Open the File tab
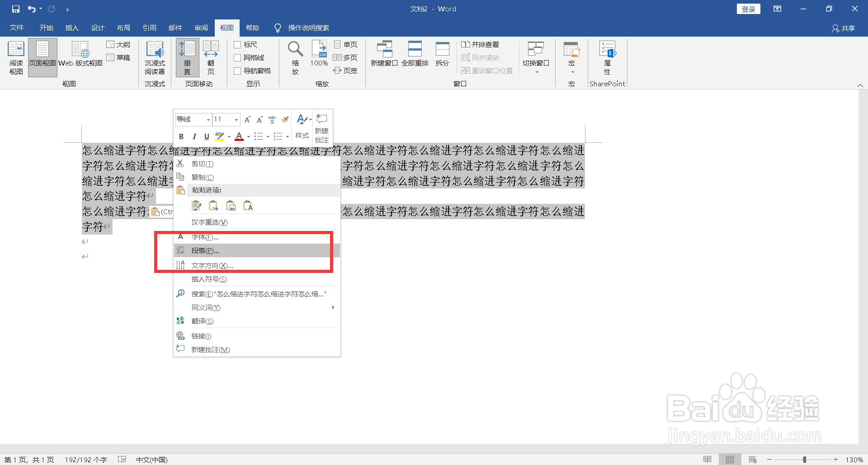The width and height of the screenshot is (868, 465). pos(17,28)
